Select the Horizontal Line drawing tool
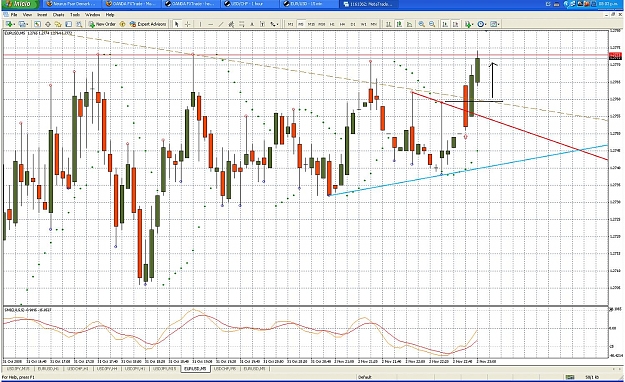Image resolution: width=625 pixels, height=382 pixels. pyautogui.click(x=211, y=24)
